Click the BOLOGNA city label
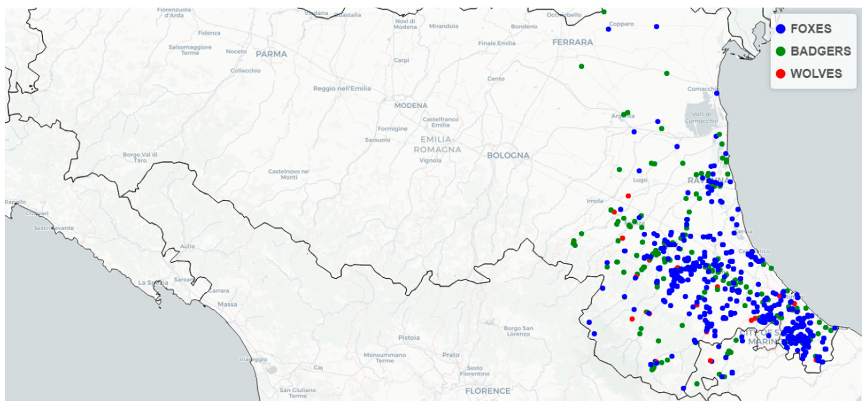Screen dimensions: 868x408 [x=508, y=155]
